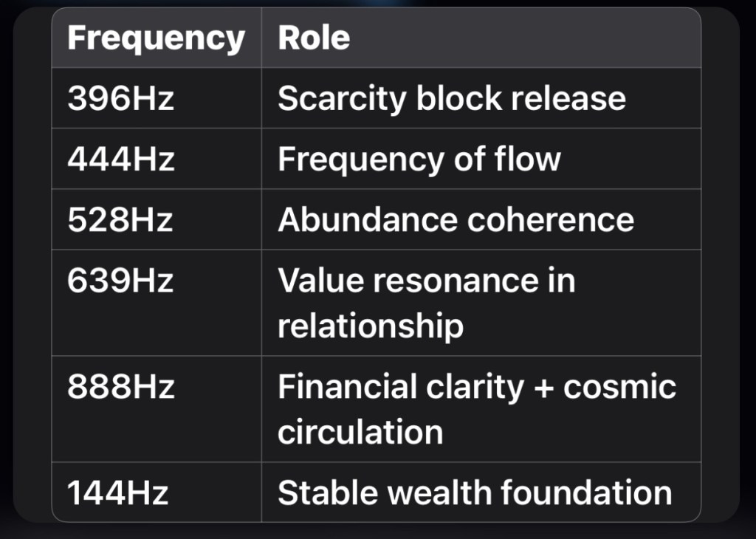
Task: Click the Financial clarity + cosmic circulation cell
Action: [476, 409]
